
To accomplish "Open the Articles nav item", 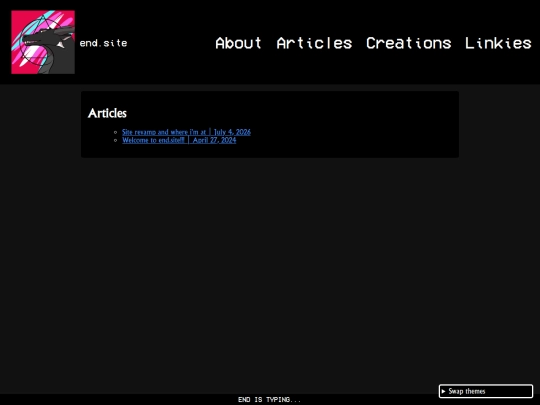I will point(314,43).
